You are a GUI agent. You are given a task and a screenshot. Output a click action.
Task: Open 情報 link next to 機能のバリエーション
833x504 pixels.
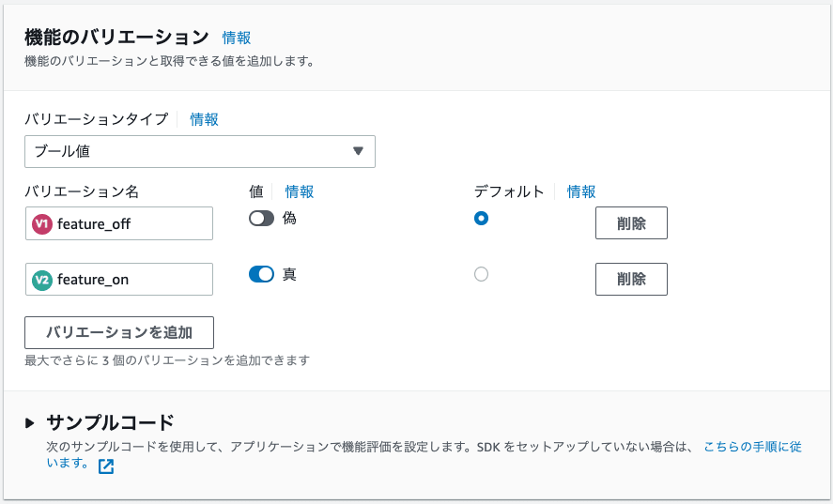coord(237,38)
